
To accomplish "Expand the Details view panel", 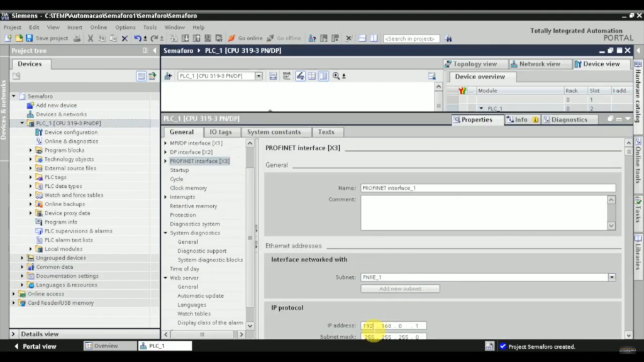I will (x=13, y=334).
